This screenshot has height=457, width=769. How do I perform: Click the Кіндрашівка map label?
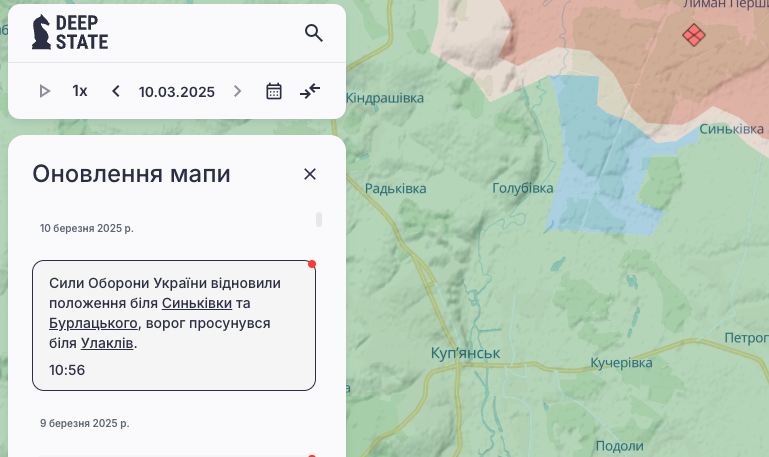[385, 98]
